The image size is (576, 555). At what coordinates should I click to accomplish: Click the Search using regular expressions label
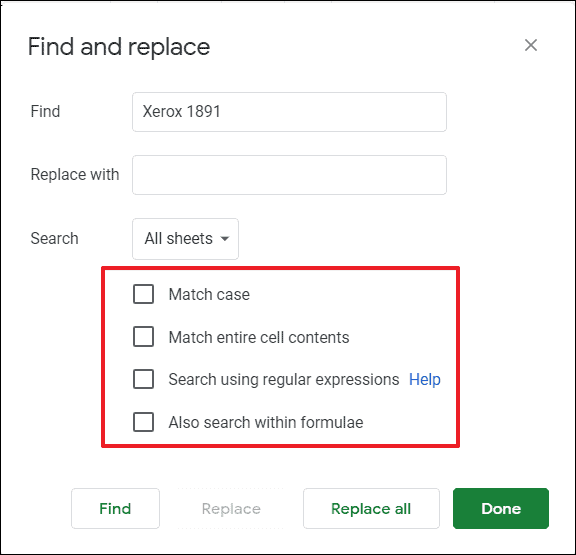[284, 379]
